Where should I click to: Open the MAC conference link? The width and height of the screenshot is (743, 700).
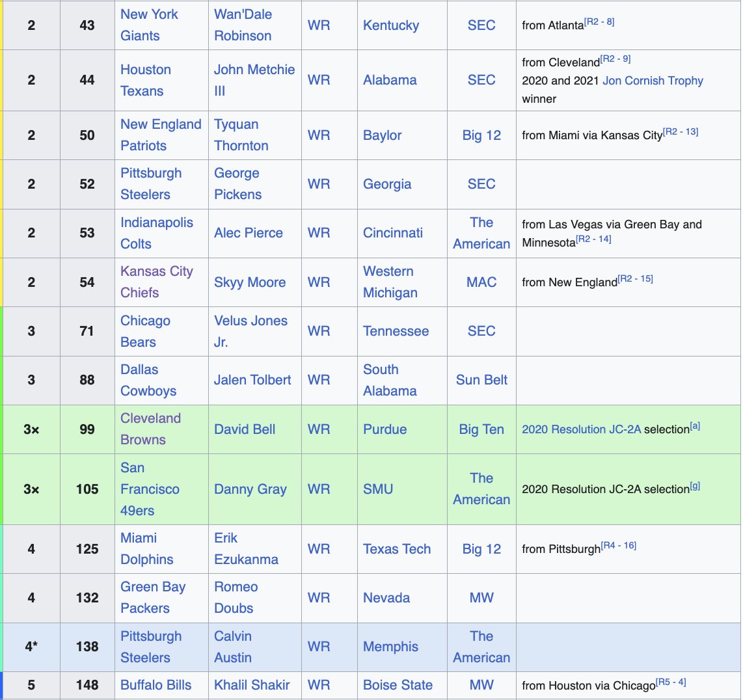[481, 282]
